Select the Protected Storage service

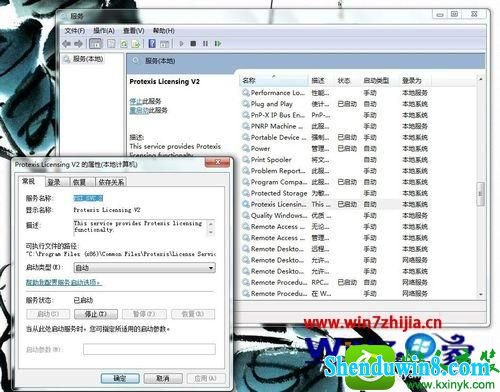(336, 193)
